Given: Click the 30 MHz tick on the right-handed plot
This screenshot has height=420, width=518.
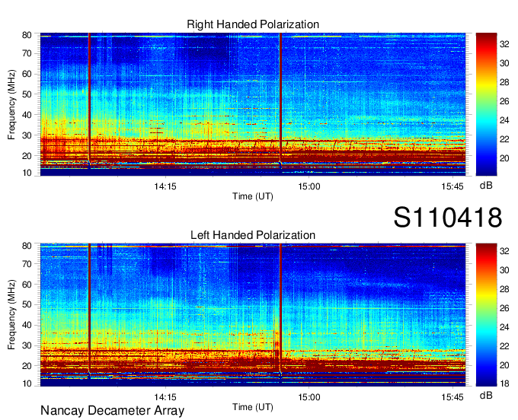Looking at the screenshot, I should click(27, 135).
